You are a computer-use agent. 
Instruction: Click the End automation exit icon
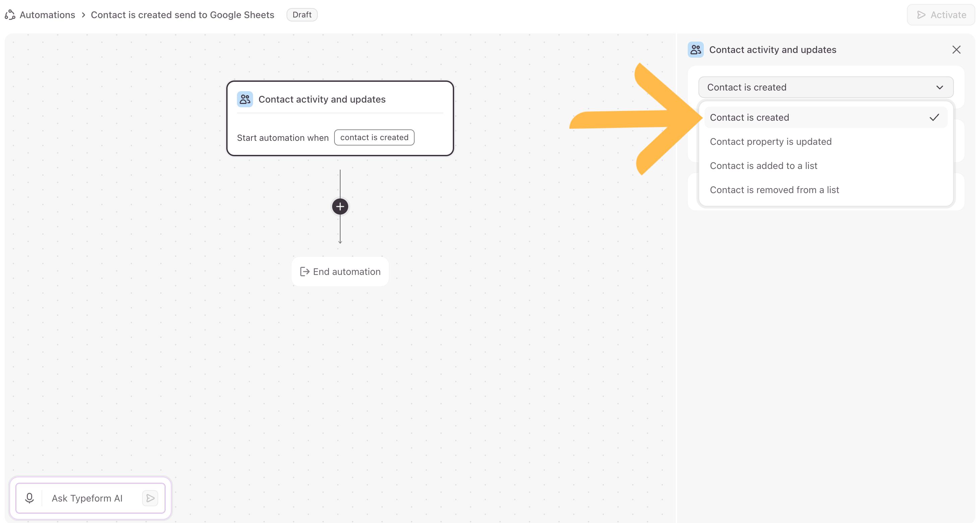(305, 272)
